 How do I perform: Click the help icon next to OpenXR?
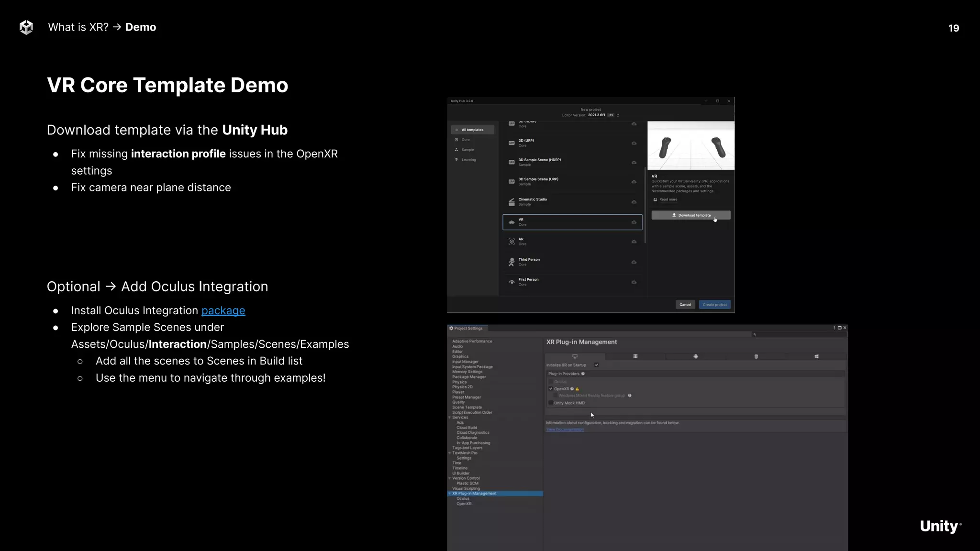(572, 389)
